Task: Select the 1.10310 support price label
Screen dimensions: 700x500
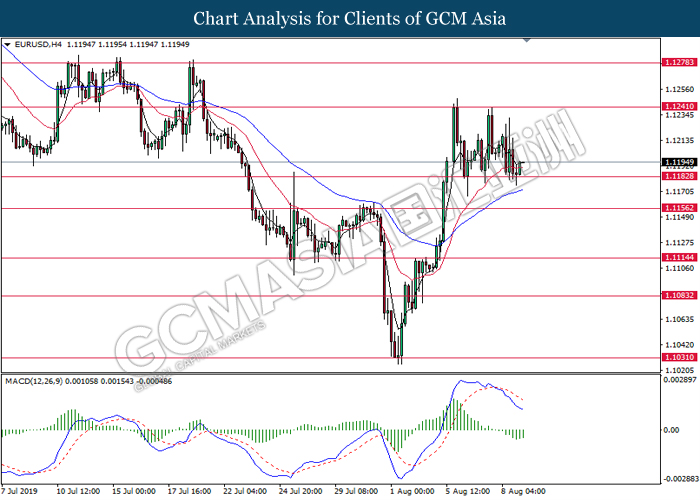Action: click(x=679, y=357)
